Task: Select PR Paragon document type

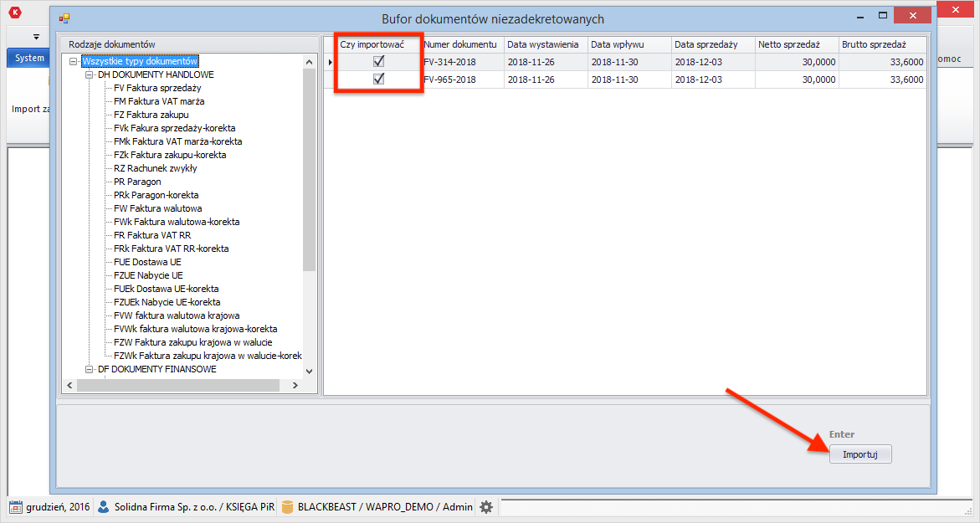Action: click(x=137, y=182)
